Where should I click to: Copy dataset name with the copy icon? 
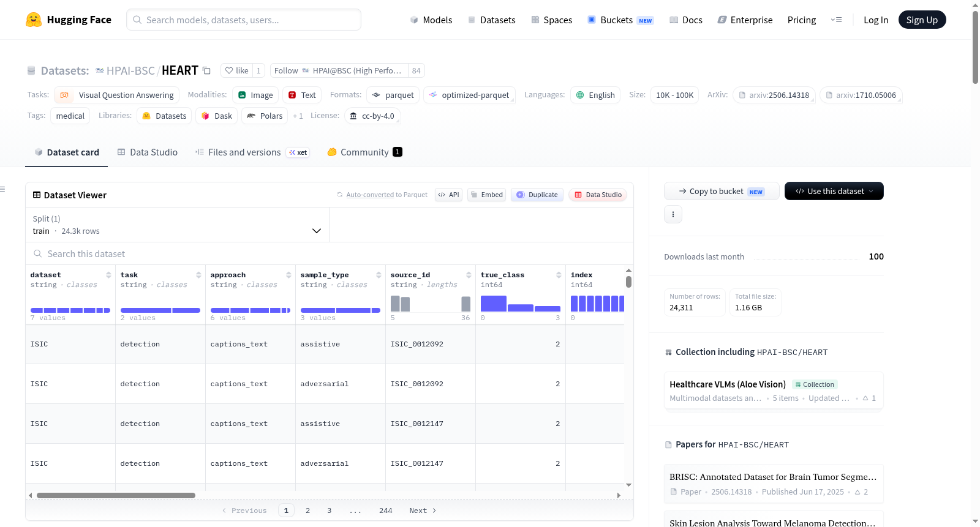(206, 70)
